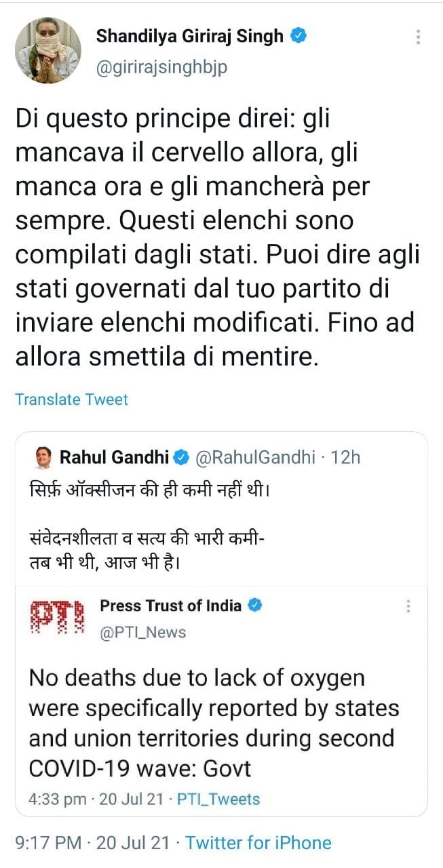Open the Press Trust of India account name
Viewport: 443px width, 868px height.
[170, 605]
